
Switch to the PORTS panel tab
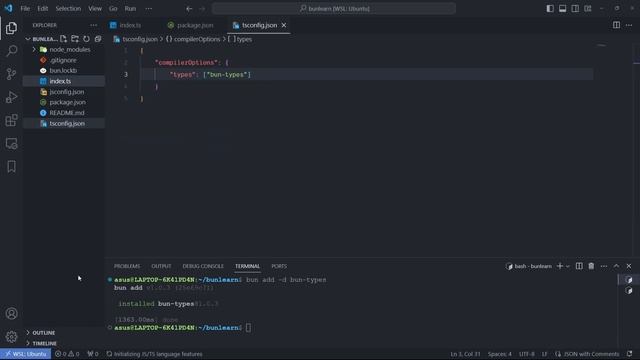pos(279,266)
